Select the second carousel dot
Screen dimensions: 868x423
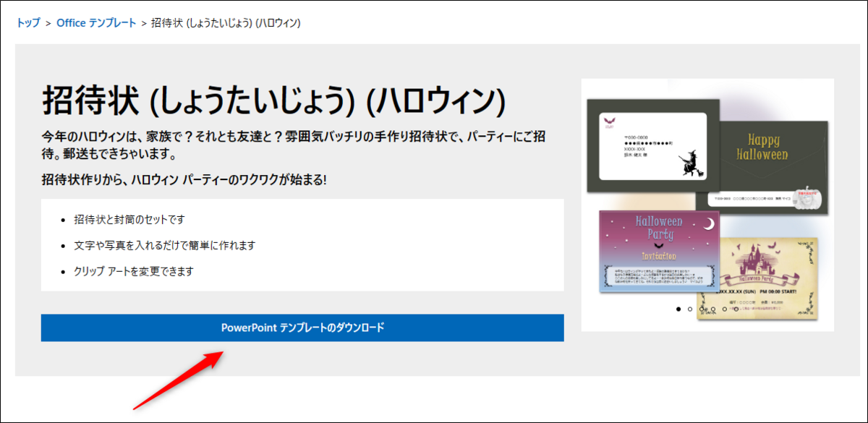click(x=690, y=309)
